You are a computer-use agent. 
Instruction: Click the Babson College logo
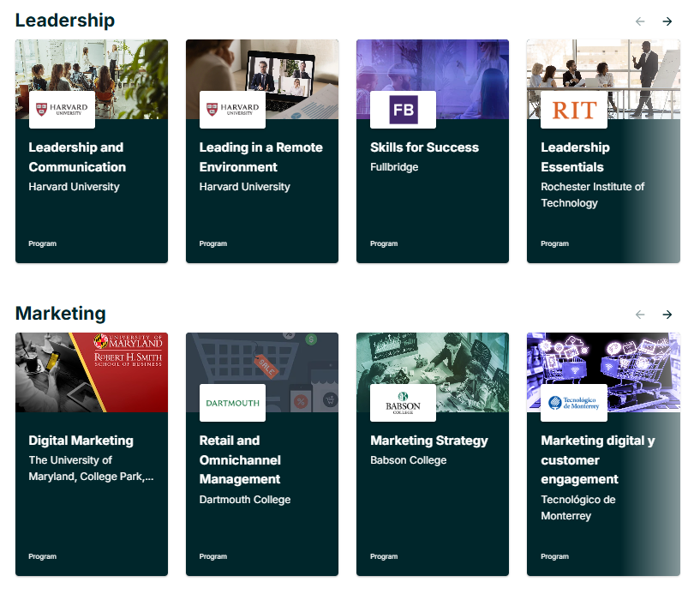click(403, 403)
